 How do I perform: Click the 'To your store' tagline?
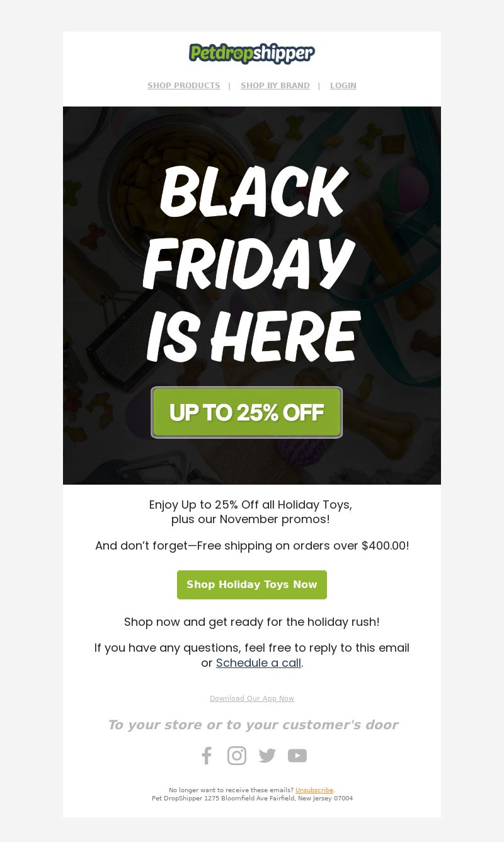coord(252,725)
